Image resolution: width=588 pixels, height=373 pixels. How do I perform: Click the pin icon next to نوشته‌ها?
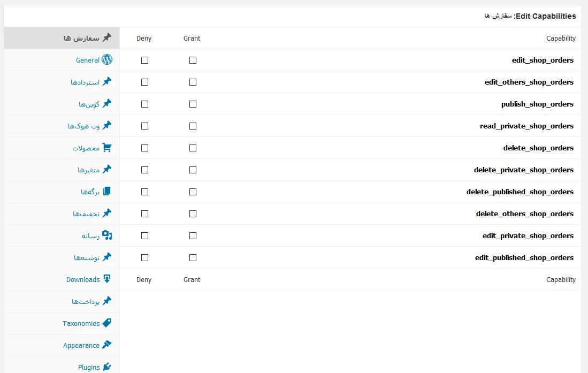(107, 257)
